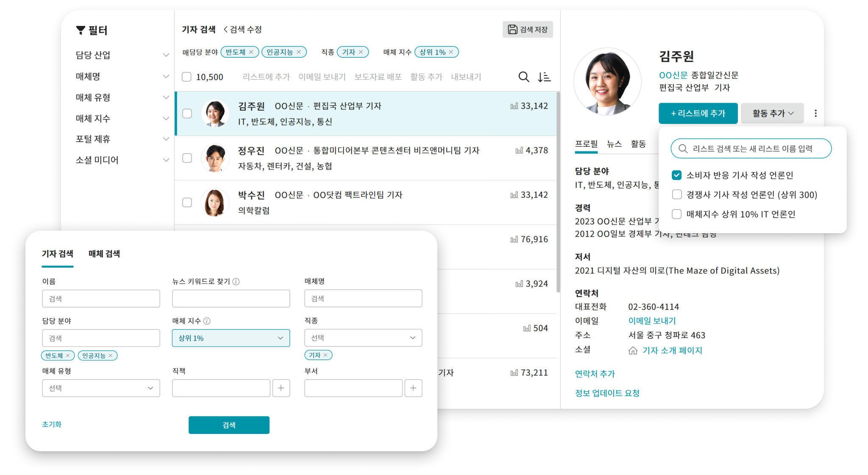
Task: Click the 이메일 보내기 link in contact info
Action: coord(652,321)
